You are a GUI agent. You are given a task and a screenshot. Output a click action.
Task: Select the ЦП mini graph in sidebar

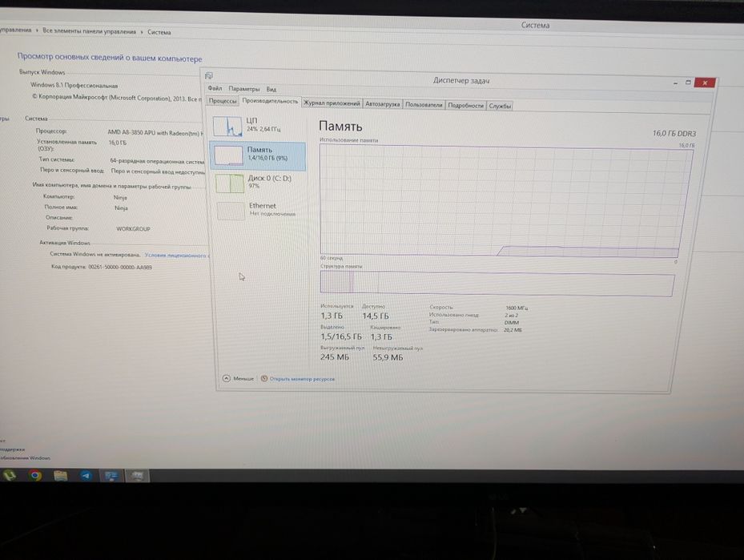pyautogui.click(x=227, y=127)
